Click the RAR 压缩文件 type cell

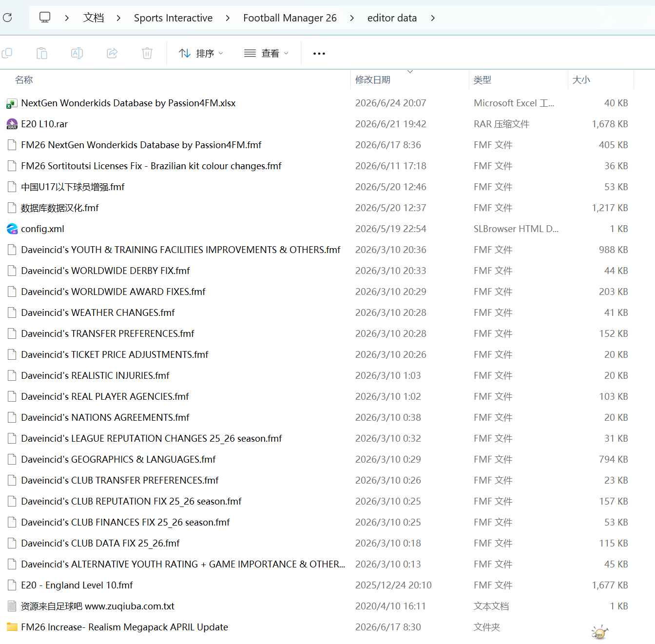pyautogui.click(x=501, y=124)
